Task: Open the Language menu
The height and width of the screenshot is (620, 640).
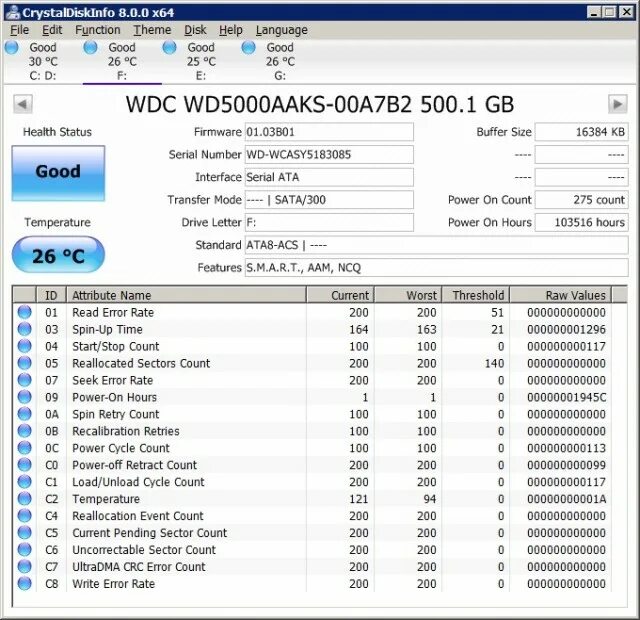Action: click(282, 30)
